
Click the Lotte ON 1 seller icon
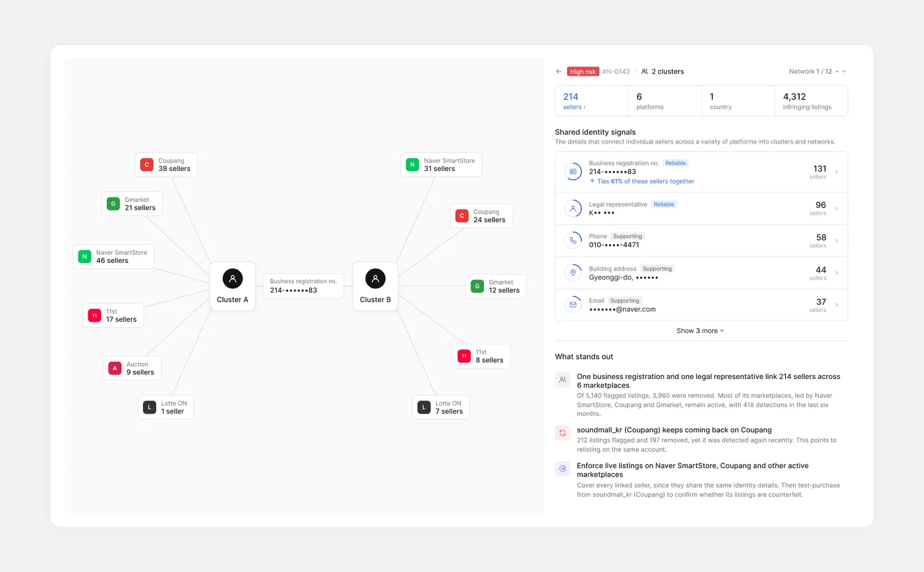click(150, 407)
